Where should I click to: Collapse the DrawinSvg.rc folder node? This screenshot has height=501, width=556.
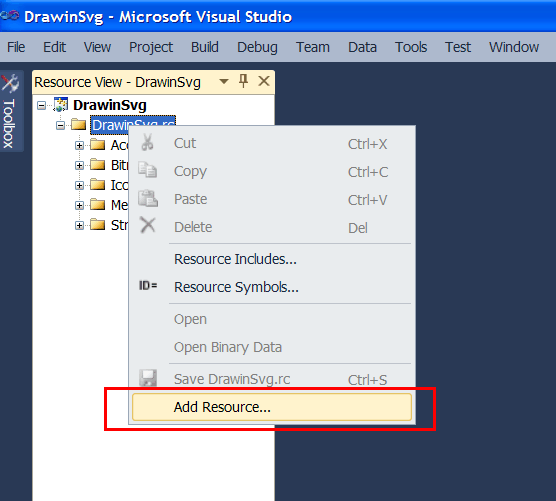(x=61, y=126)
